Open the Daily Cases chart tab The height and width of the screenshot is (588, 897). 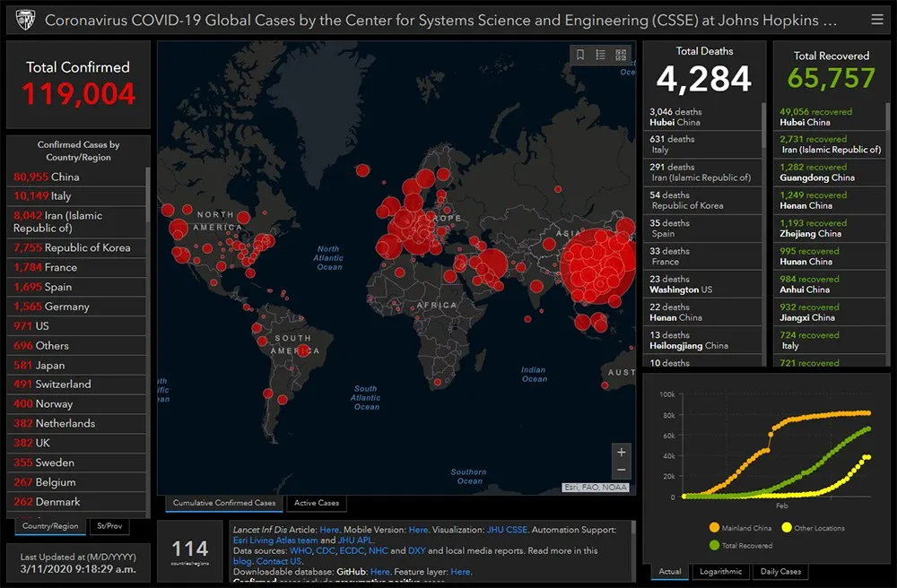[779, 571]
